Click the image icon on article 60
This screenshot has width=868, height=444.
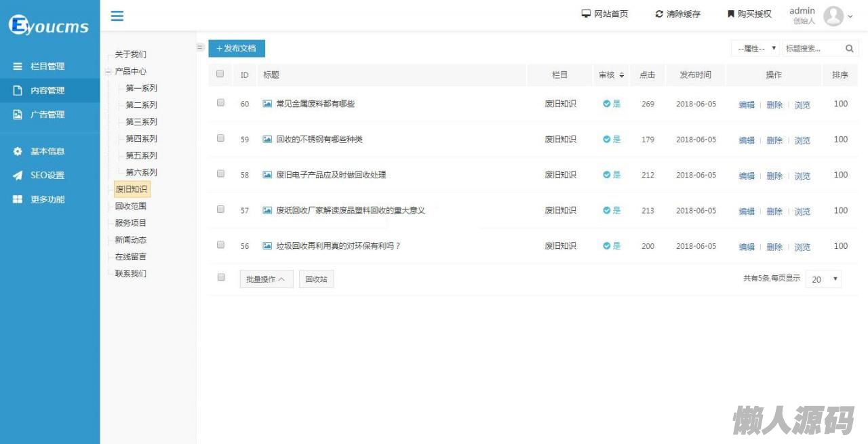[x=267, y=104]
